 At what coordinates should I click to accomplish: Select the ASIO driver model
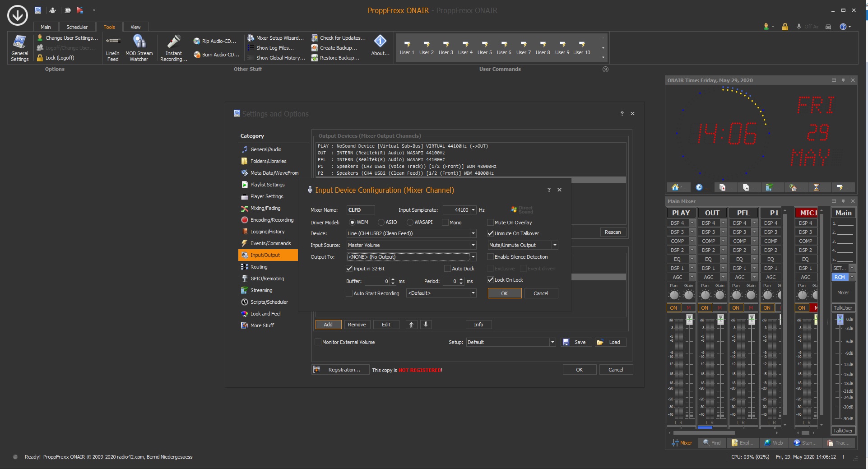[x=381, y=223]
